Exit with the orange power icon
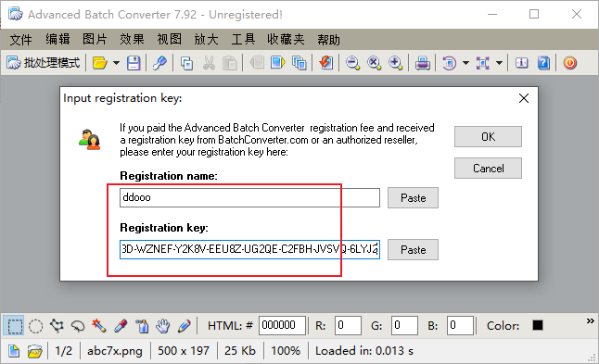Screen dimensions: 599x364 click(570, 63)
